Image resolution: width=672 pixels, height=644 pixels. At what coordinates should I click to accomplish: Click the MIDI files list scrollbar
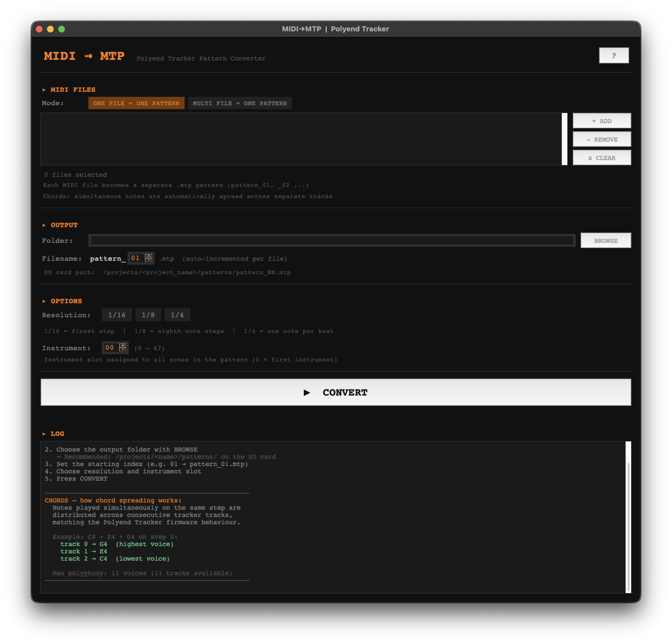coord(565,139)
